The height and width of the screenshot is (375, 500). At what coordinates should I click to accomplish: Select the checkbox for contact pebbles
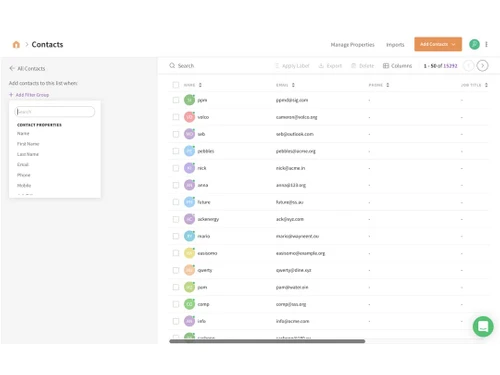point(176,151)
